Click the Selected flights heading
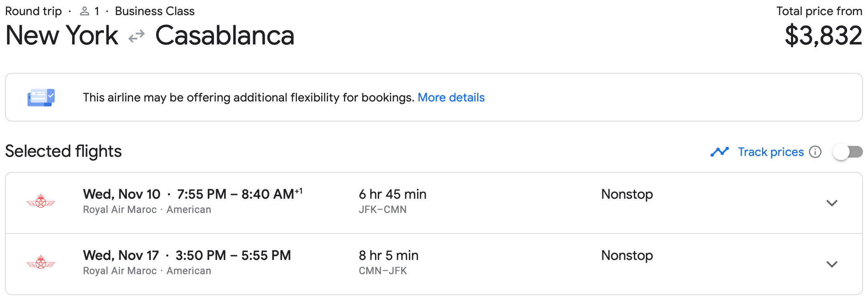The width and height of the screenshot is (868, 301). (x=63, y=151)
